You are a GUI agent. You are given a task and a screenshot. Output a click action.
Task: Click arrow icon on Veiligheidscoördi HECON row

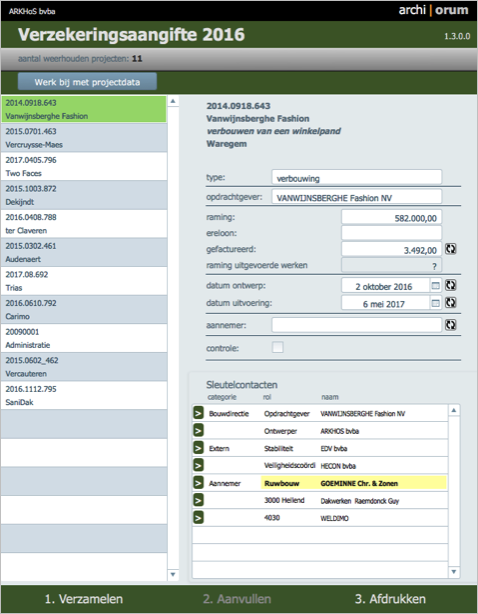[x=198, y=465]
